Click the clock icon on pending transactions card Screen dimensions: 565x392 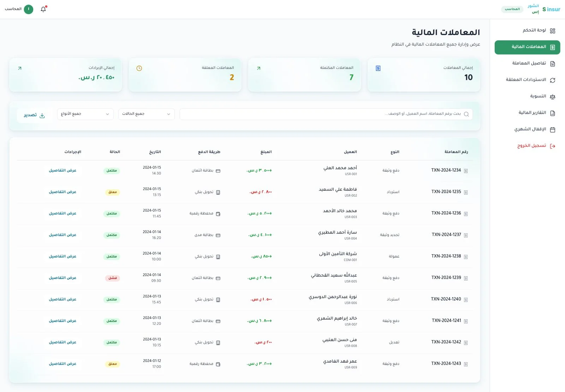point(139,68)
